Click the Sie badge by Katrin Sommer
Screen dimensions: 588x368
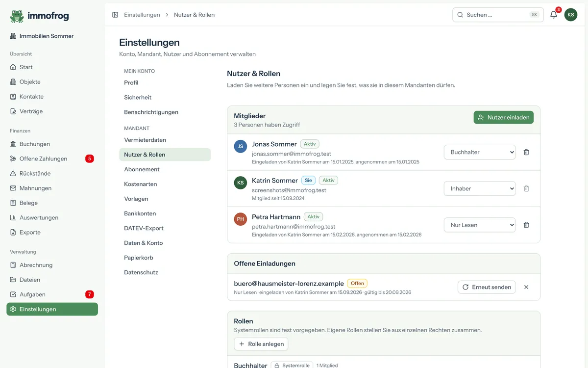(x=308, y=180)
